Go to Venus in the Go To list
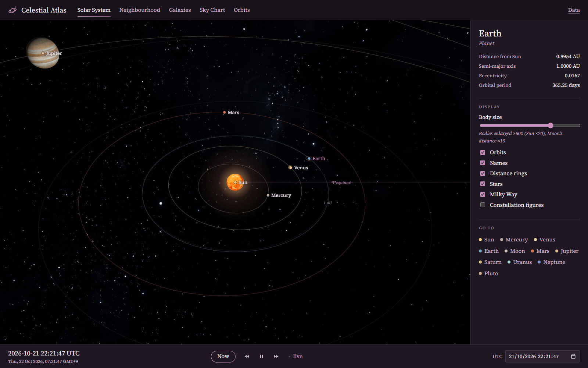The width and height of the screenshot is (588, 368). pyautogui.click(x=544, y=240)
